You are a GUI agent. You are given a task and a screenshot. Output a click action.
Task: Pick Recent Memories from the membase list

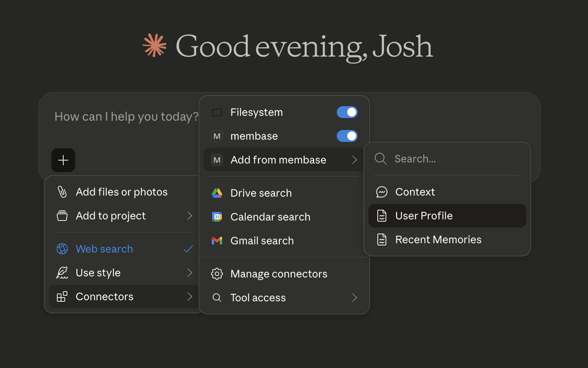pos(447,239)
